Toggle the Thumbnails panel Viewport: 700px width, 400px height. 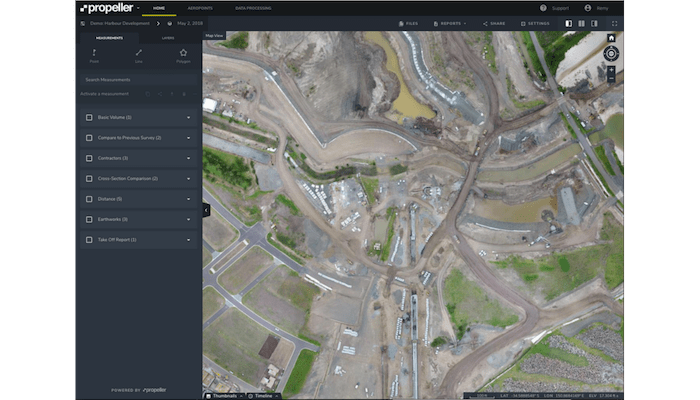[224, 396]
